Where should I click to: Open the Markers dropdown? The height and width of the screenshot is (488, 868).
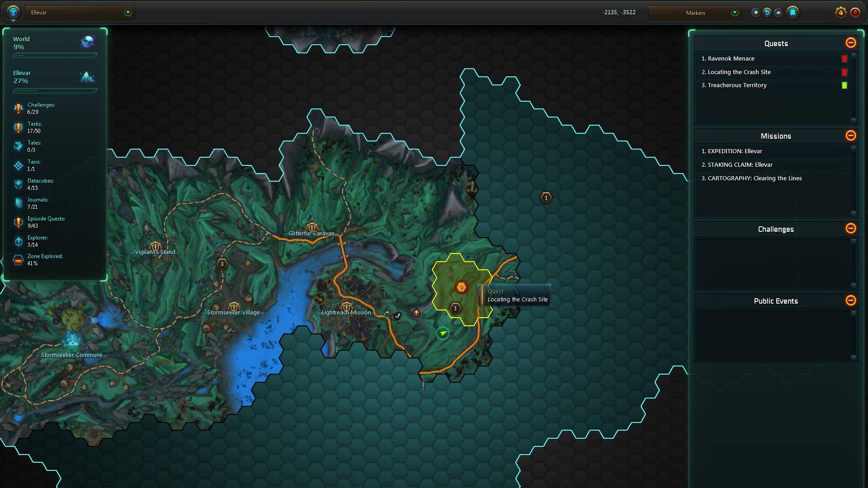coord(695,13)
